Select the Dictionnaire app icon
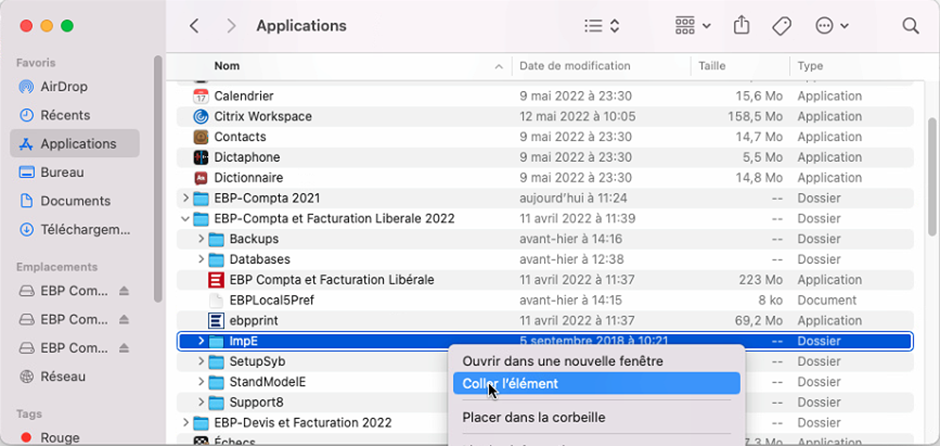 click(x=201, y=177)
